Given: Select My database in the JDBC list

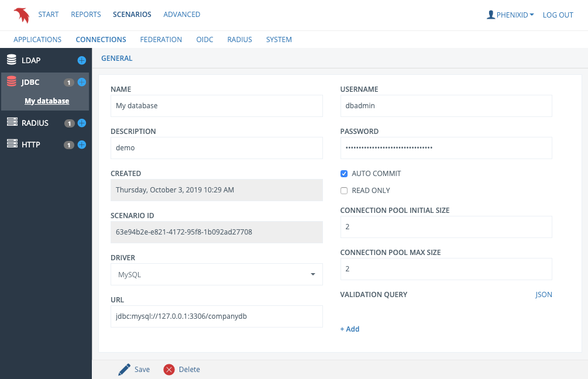Looking at the screenshot, I should pyautogui.click(x=47, y=101).
